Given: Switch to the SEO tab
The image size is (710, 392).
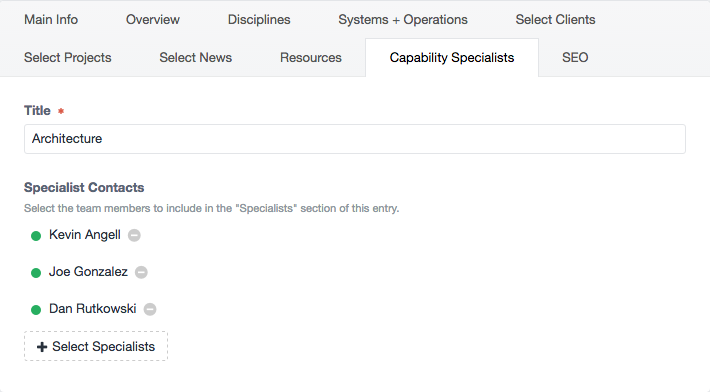Looking at the screenshot, I should click(575, 57).
